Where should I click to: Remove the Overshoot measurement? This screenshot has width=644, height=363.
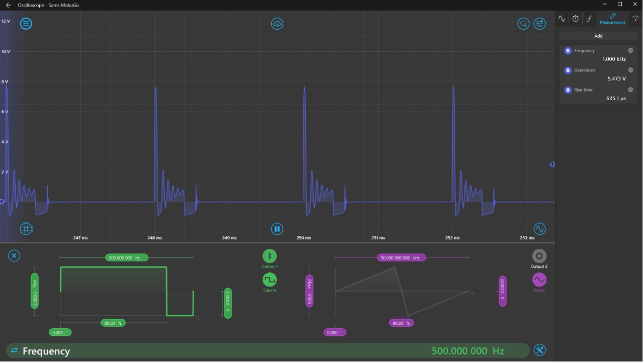(x=630, y=70)
